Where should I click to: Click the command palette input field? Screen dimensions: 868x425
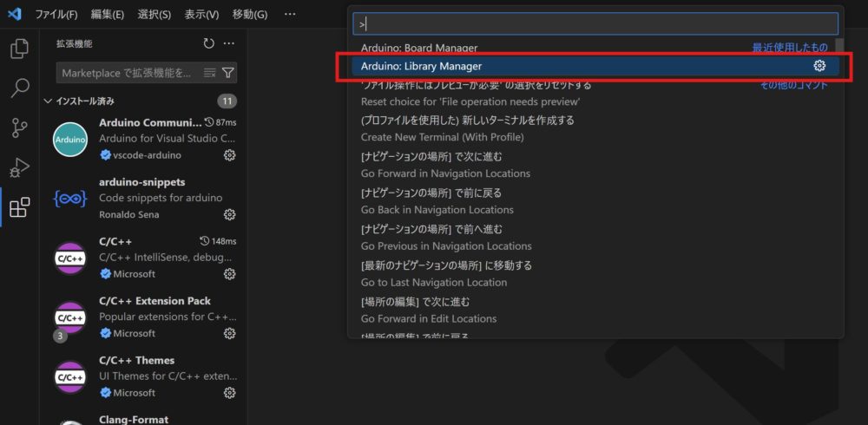[x=595, y=23]
